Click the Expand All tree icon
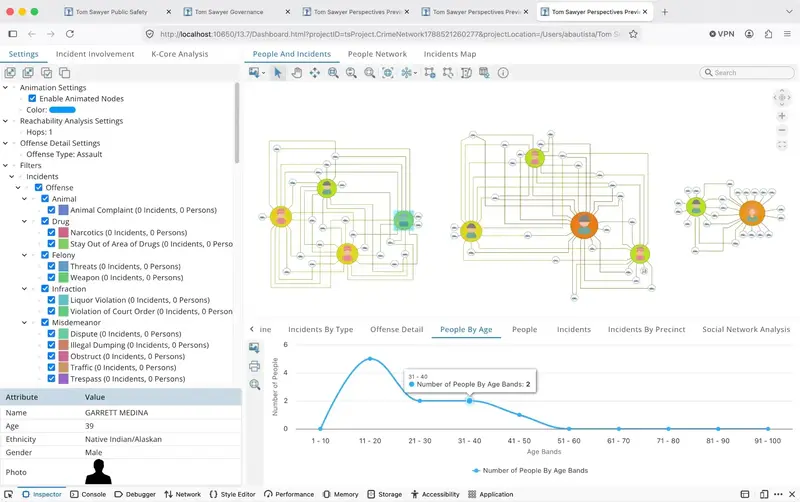The height and width of the screenshot is (502, 800). [10, 72]
